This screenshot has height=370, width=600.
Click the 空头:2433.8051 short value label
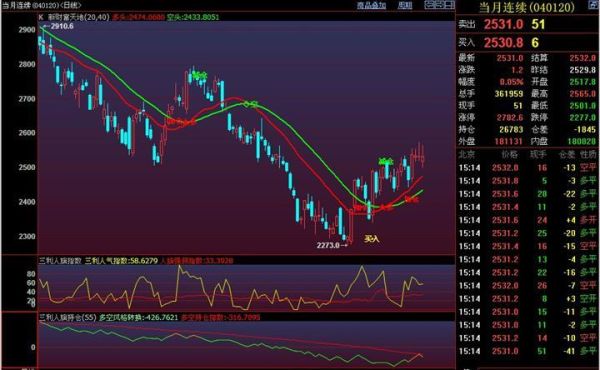click(193, 17)
